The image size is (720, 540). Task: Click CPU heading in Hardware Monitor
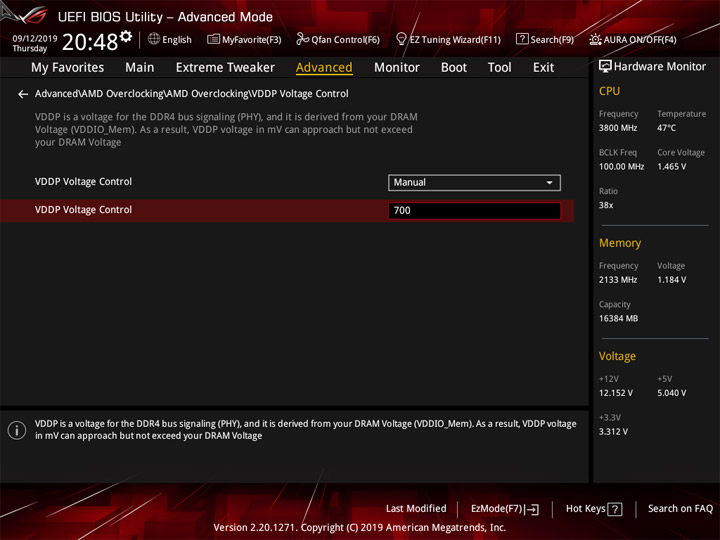[609, 91]
